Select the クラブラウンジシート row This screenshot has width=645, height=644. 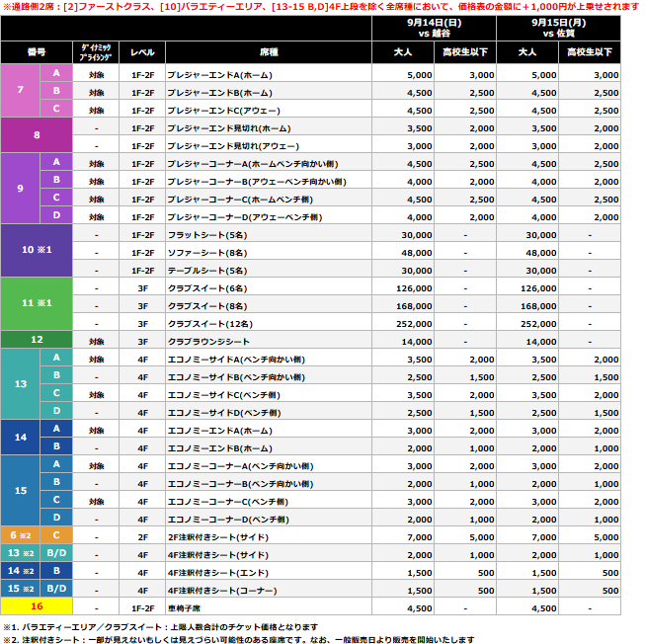208,339
